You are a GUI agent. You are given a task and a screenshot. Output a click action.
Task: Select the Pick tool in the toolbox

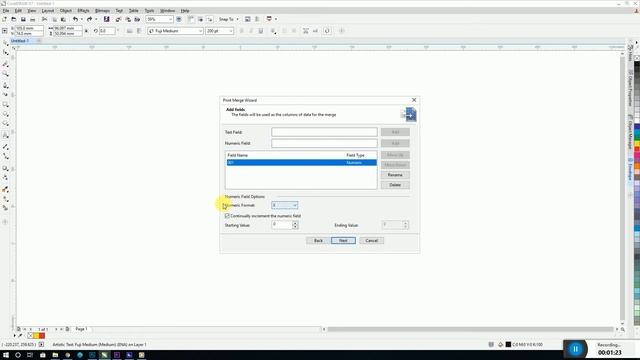click(6, 43)
